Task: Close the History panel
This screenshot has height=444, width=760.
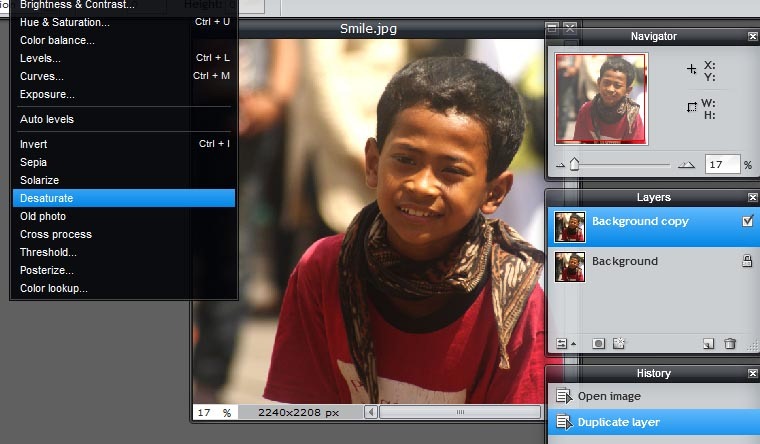Action: click(752, 373)
